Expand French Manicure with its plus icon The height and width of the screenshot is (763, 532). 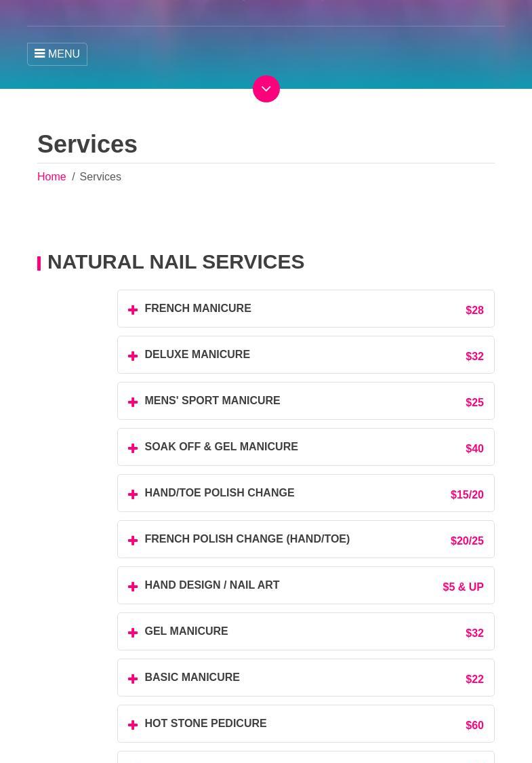point(133,310)
